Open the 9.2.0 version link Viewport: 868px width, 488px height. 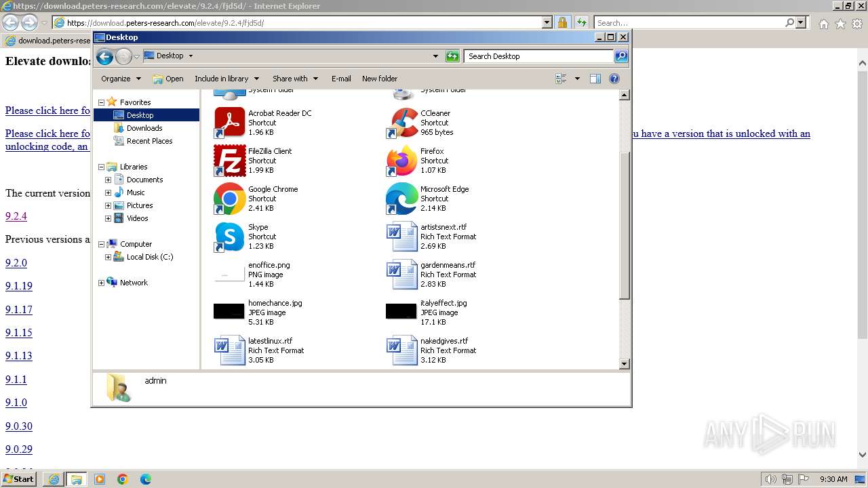16,263
